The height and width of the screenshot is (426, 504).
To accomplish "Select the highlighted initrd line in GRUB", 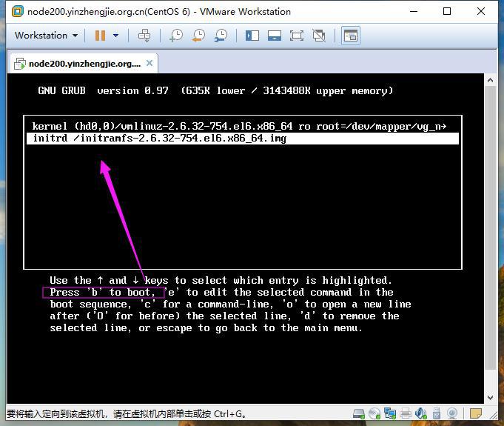I will [242, 139].
